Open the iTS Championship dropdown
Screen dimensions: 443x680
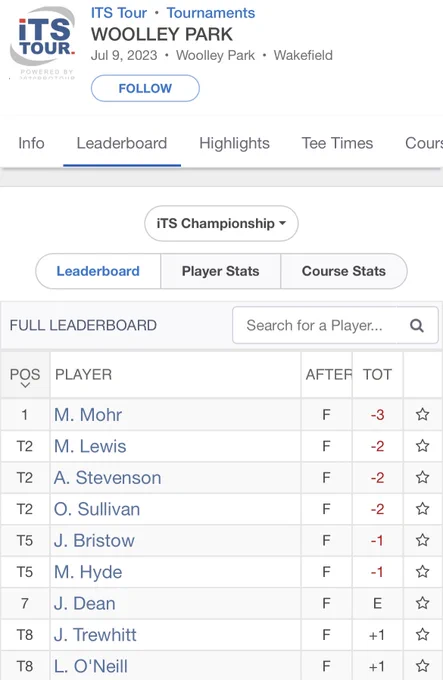221,223
